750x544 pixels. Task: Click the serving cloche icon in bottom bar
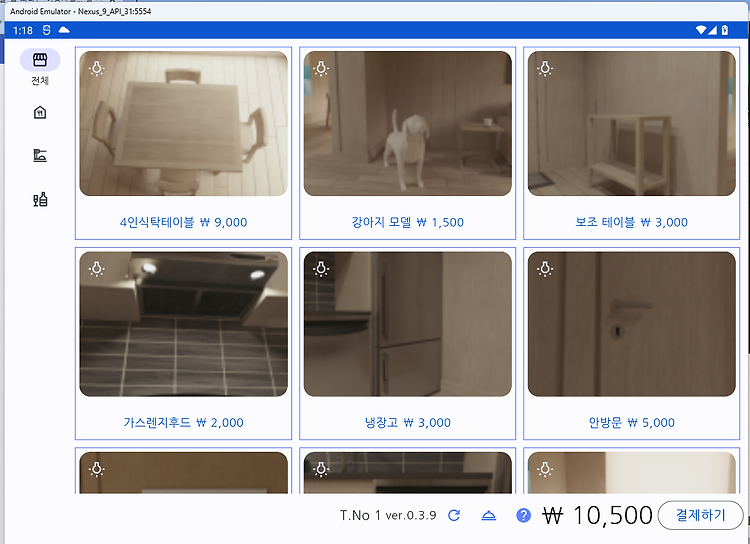click(x=488, y=515)
